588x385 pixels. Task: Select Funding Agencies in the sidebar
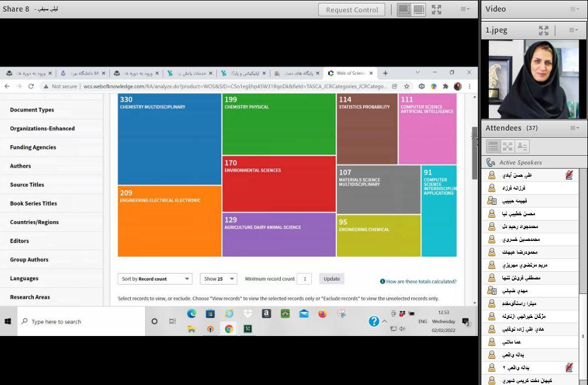(x=33, y=147)
